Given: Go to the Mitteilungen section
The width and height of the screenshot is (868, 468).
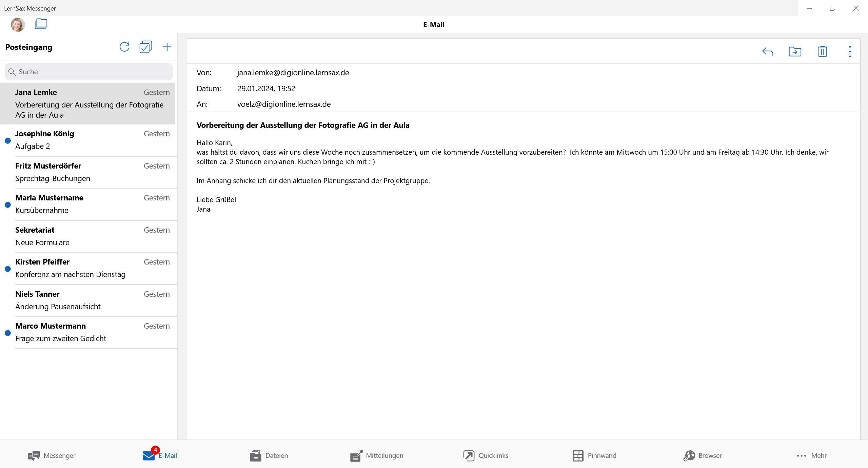Looking at the screenshot, I should [x=377, y=455].
